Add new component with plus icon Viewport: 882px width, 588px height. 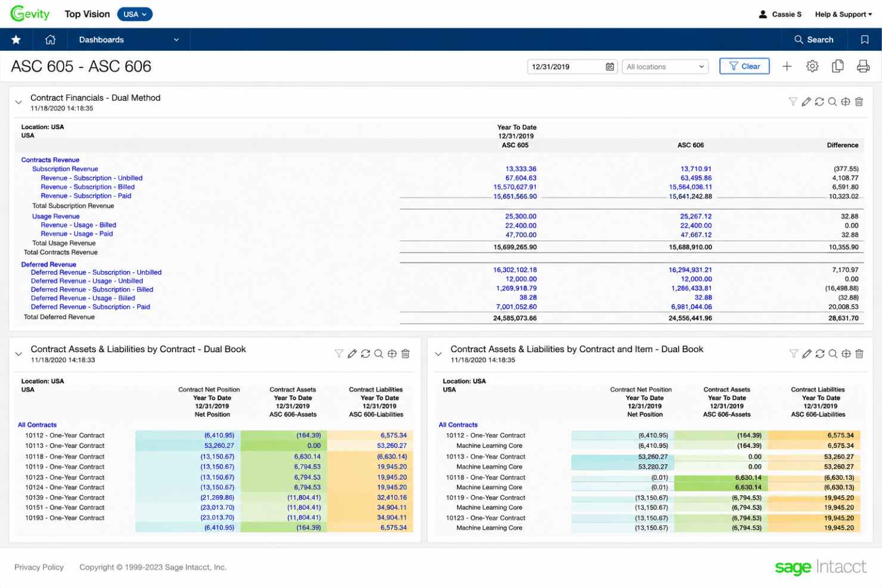tap(787, 66)
